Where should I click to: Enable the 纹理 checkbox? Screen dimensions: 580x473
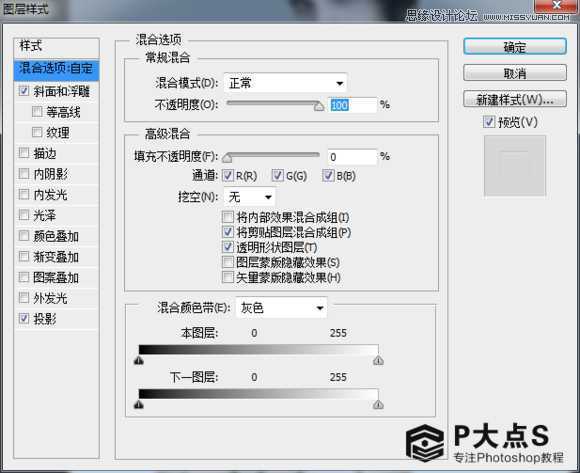point(37,132)
